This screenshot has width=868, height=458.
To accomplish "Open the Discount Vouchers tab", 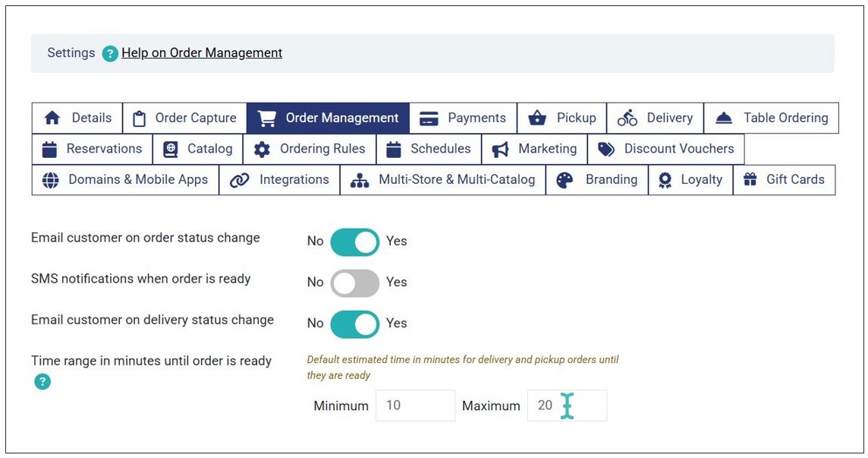I will [x=665, y=150].
